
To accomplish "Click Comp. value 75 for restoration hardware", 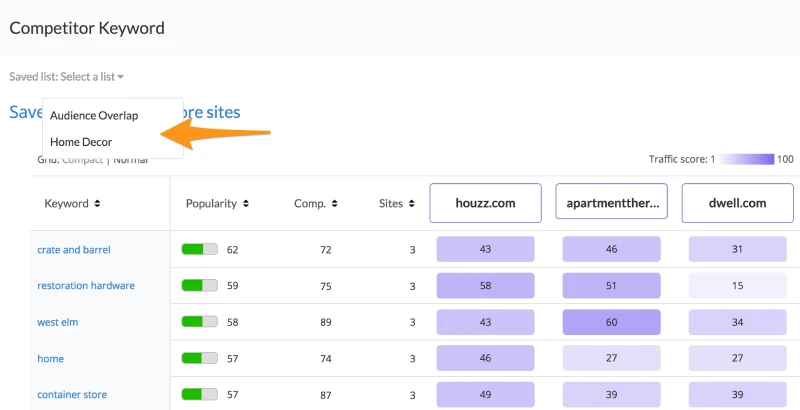I will [326, 286].
